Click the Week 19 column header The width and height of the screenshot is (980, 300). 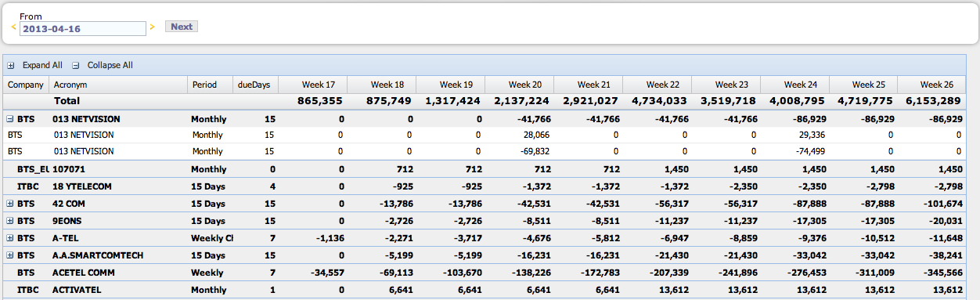coord(450,85)
